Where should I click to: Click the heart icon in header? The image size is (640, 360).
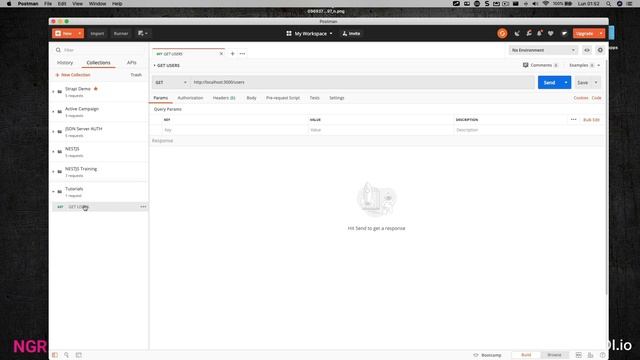tap(551, 33)
